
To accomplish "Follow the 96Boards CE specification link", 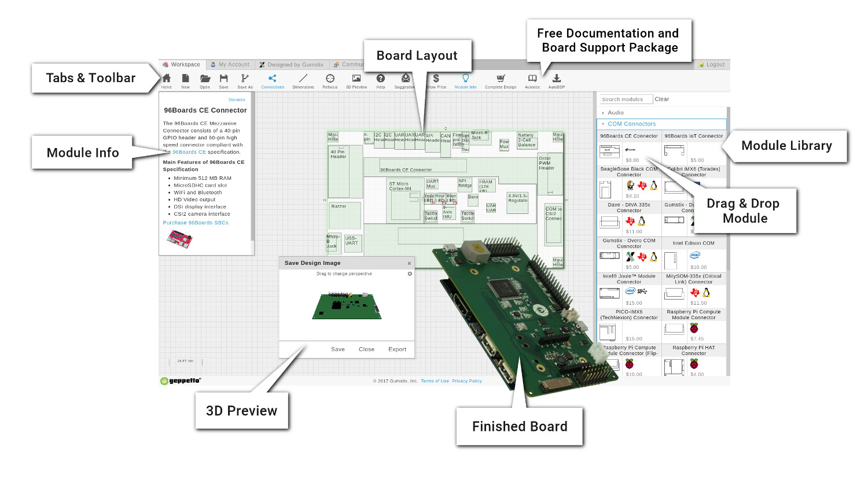I will [x=189, y=152].
